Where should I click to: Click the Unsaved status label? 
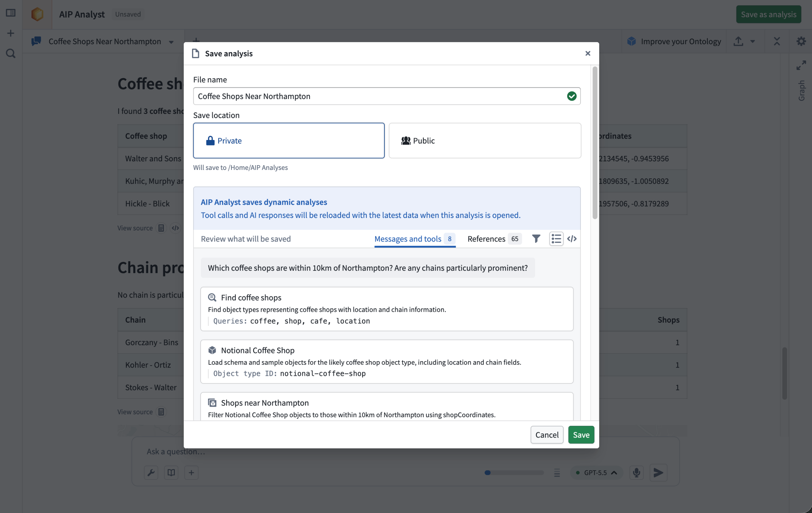[128, 14]
